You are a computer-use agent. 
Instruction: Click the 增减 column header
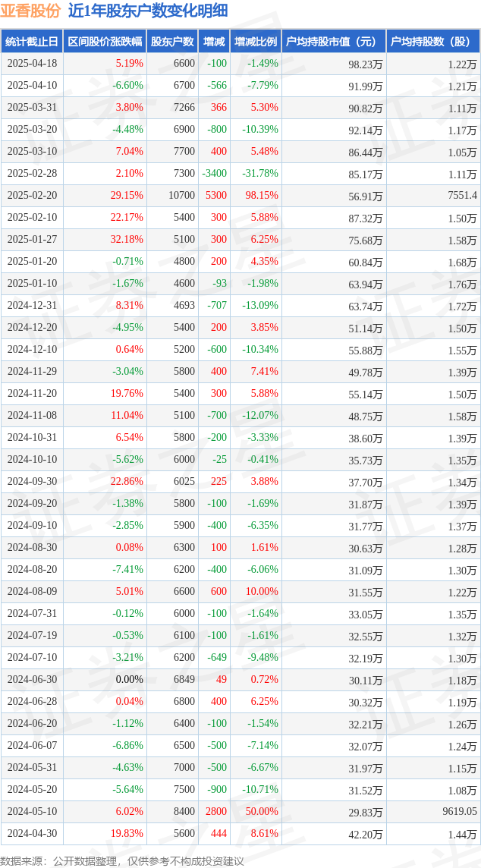[x=214, y=42]
